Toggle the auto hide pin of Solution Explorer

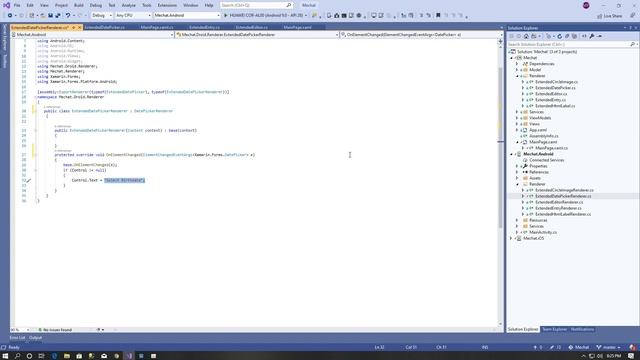[x=630, y=28]
